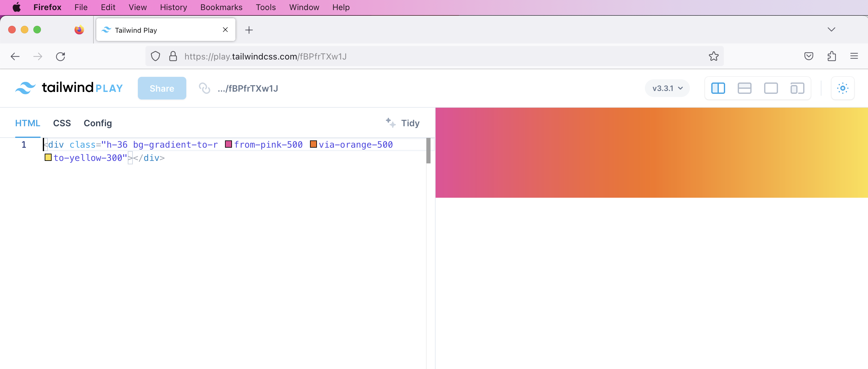Toggle light/dark theme mode
This screenshot has height=369, width=868.
coord(843,88)
